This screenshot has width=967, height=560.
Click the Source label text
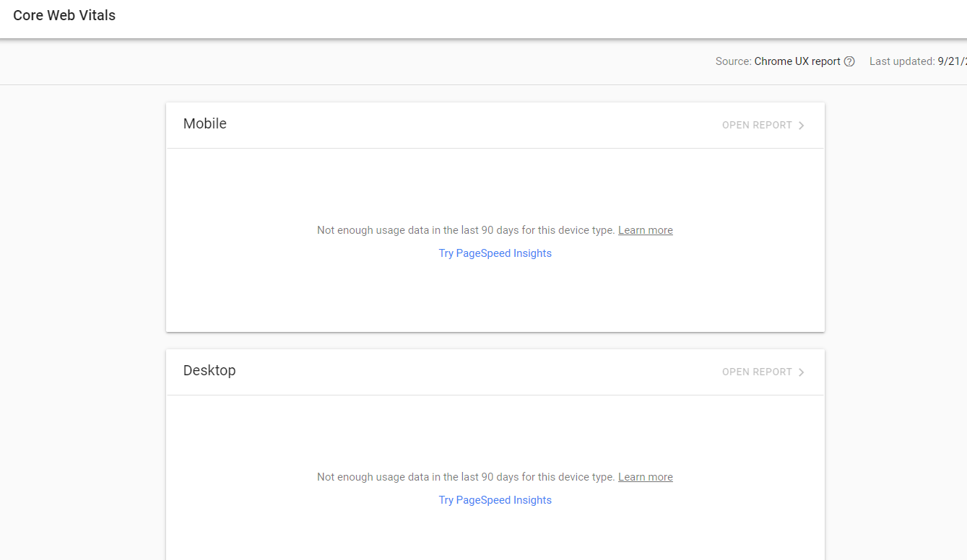point(733,62)
